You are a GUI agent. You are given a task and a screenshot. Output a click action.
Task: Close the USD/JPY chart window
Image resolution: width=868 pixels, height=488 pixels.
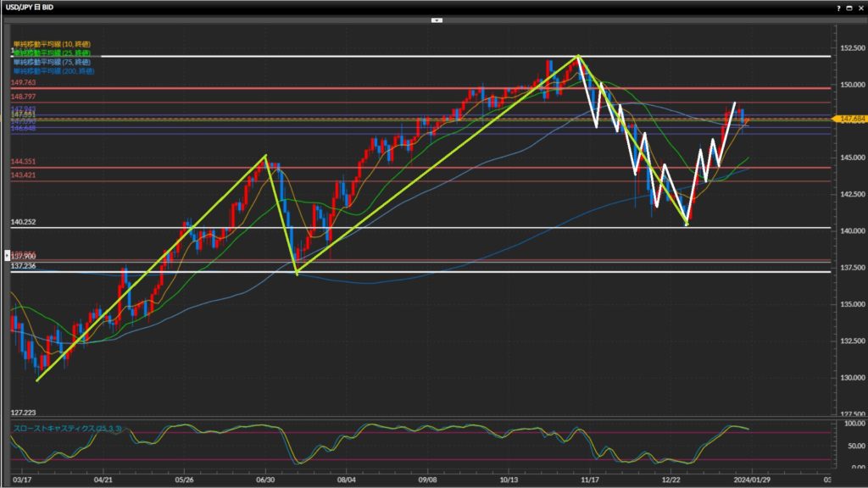[x=860, y=7]
